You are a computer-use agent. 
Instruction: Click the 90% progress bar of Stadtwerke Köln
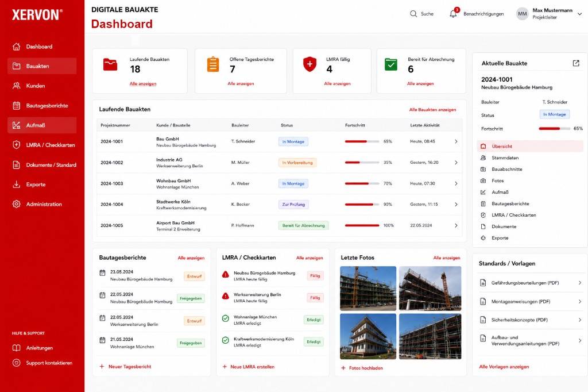362,205
